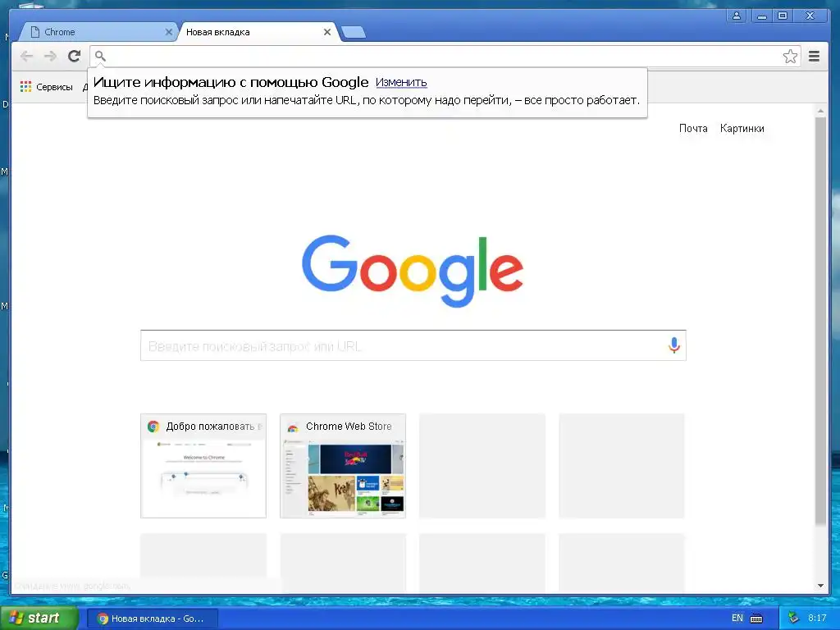Screen dimensions: 840x630
Task: Click the Изменить link in the tooltip
Action: point(401,83)
